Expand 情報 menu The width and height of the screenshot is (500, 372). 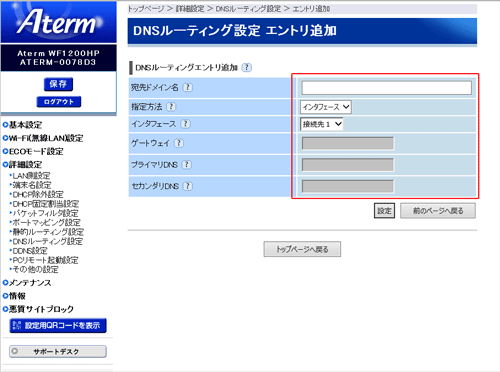14,296
